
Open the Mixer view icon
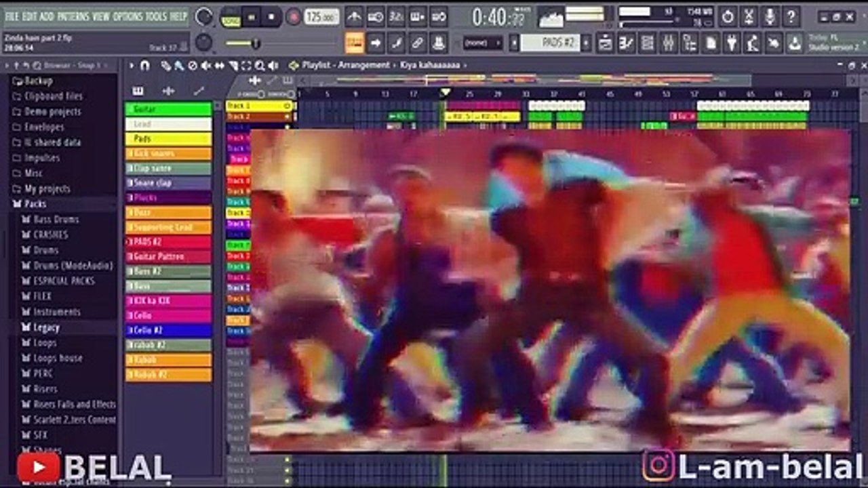(669, 43)
